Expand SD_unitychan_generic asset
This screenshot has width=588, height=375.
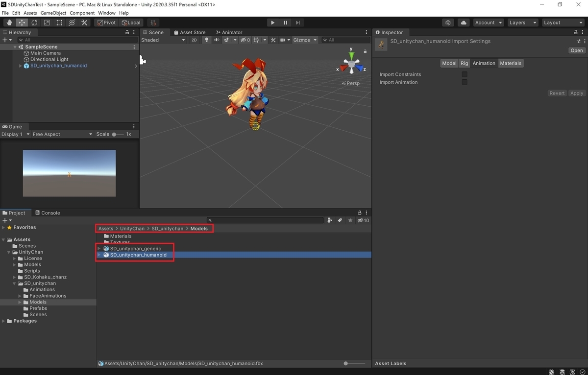coord(99,249)
